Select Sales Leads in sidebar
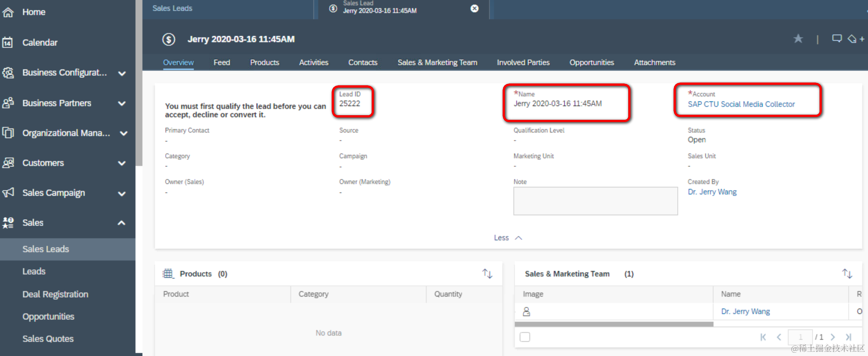The height and width of the screenshot is (356, 868). click(x=68, y=249)
